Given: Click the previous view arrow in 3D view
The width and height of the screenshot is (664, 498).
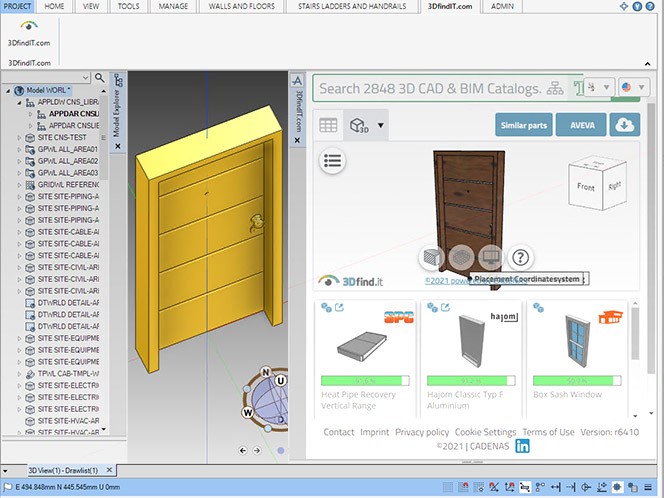Looking at the screenshot, I should pos(243,451).
